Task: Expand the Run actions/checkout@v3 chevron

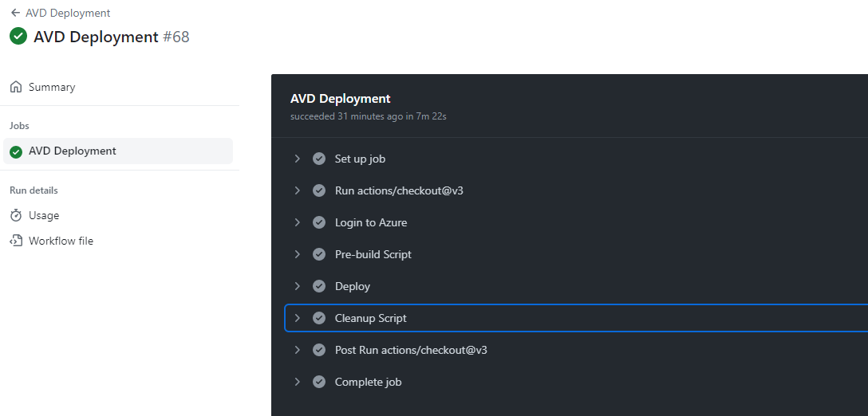Action: (298, 190)
